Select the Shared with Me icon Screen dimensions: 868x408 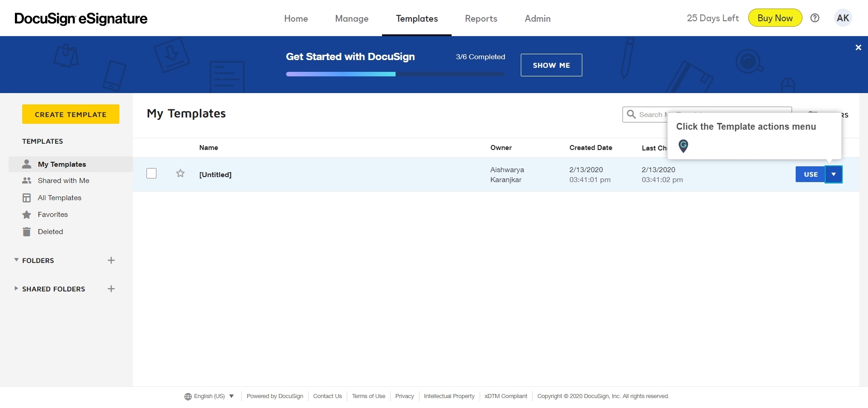(27, 180)
